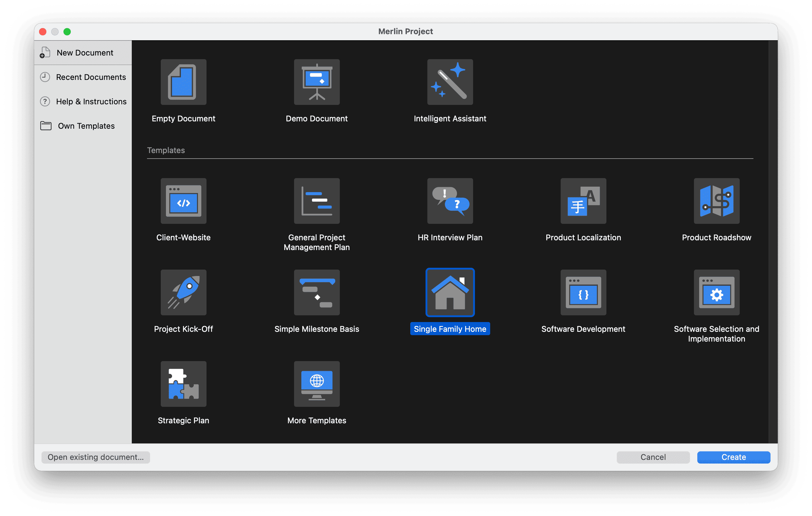Close the Merlin Project window
This screenshot has width=812, height=516.
(x=43, y=32)
